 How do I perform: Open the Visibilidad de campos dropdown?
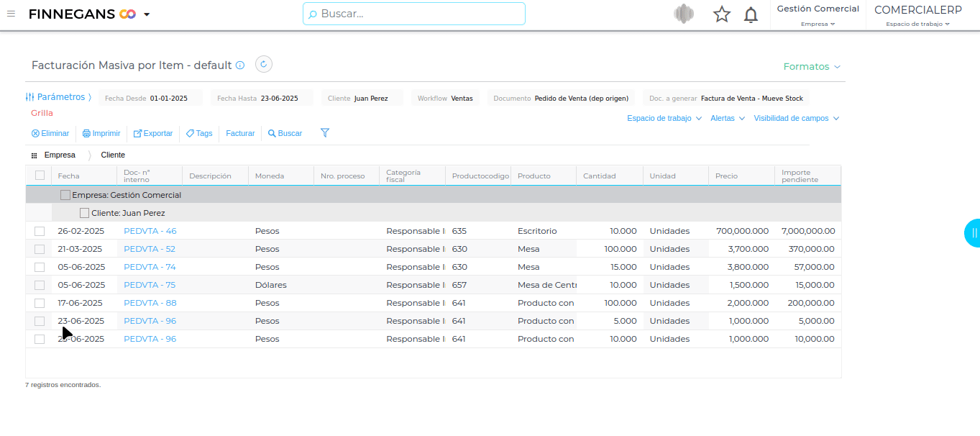pyautogui.click(x=796, y=119)
